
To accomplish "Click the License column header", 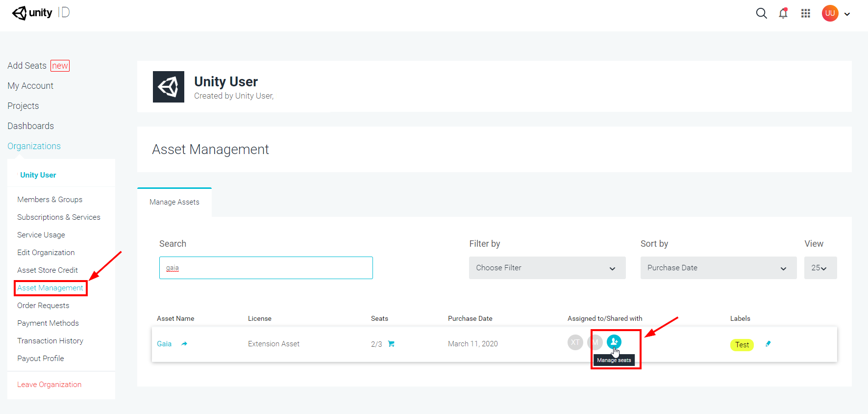I will point(260,318).
